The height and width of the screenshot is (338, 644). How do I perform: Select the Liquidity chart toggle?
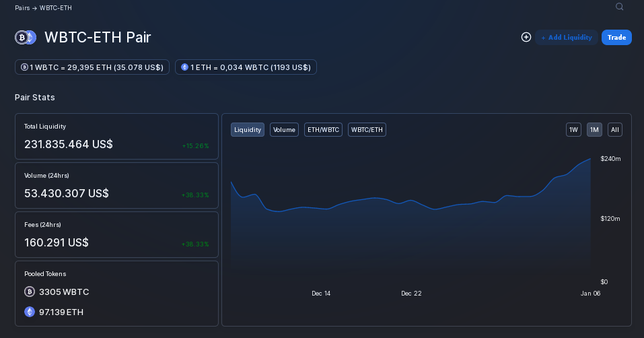pos(248,130)
